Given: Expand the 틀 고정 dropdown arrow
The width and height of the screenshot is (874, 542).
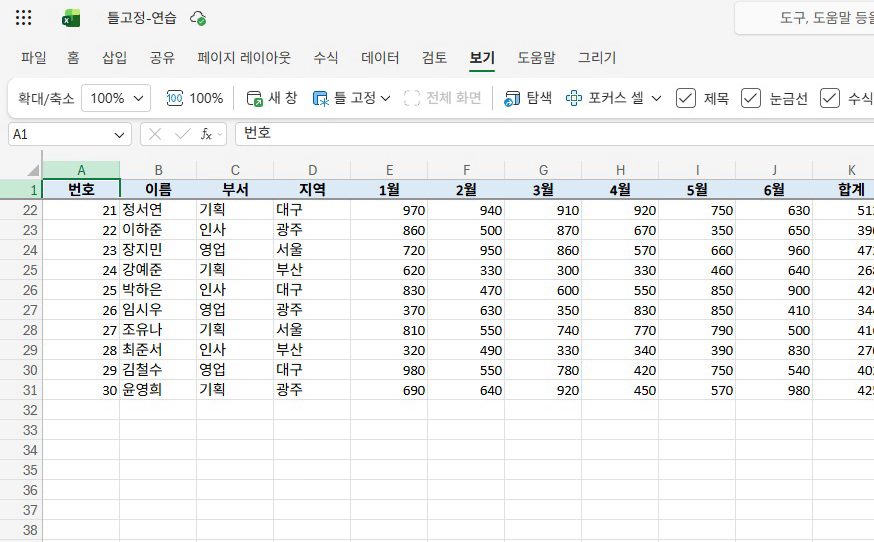Looking at the screenshot, I should point(385,99).
